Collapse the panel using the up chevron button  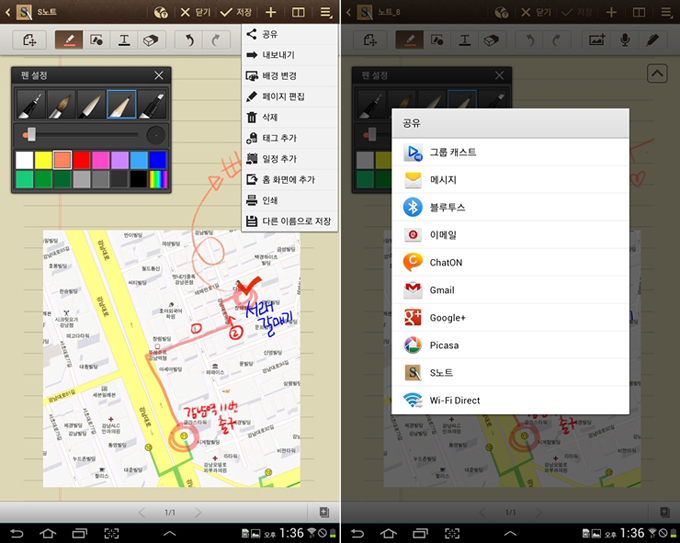pos(657,73)
